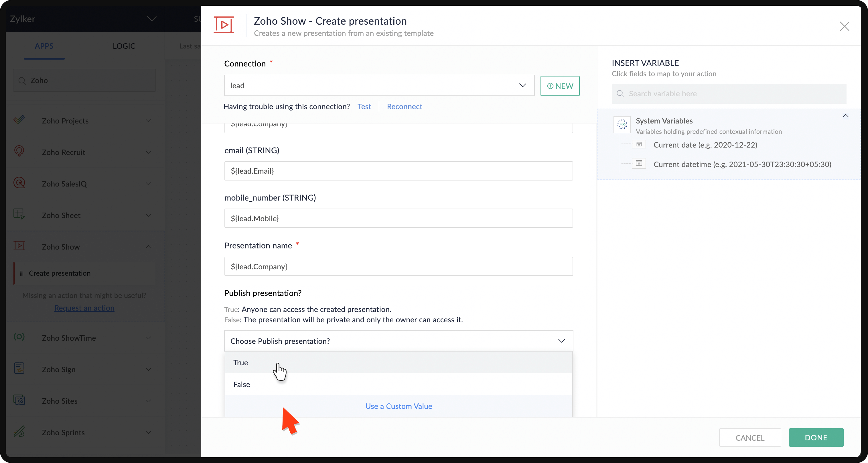868x463 pixels.
Task: Select False in the publish dropdown
Action: 242,384
